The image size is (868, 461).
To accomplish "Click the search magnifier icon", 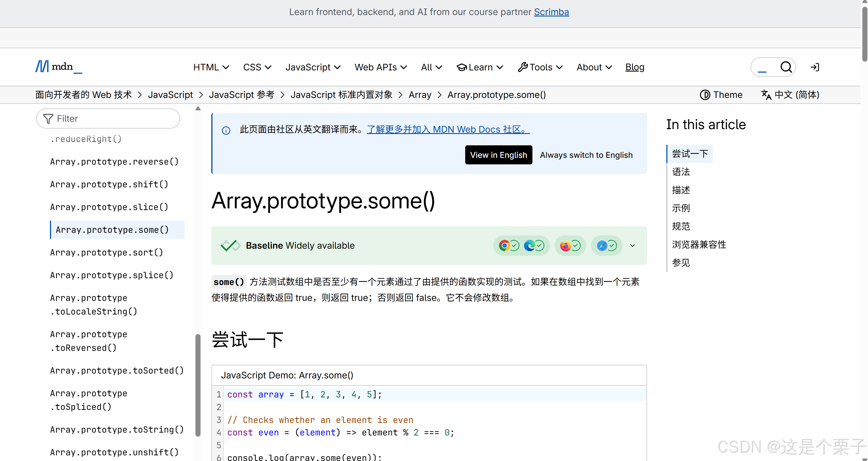I will (786, 67).
